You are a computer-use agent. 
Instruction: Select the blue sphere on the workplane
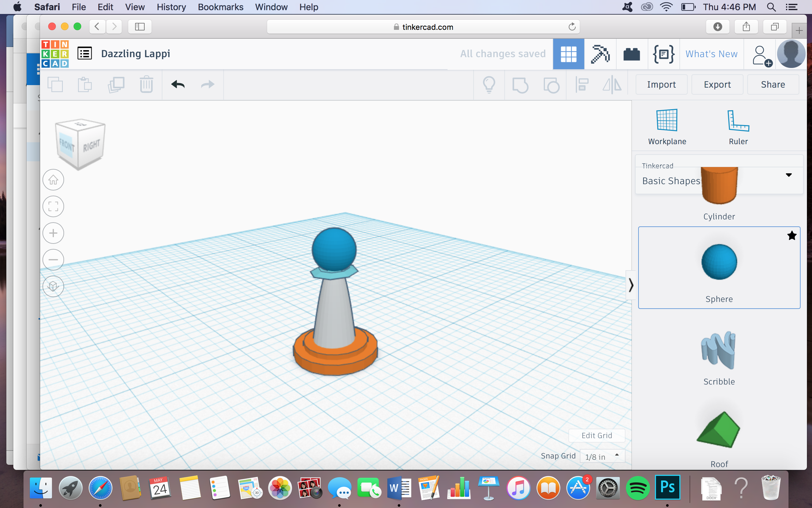coord(334,249)
